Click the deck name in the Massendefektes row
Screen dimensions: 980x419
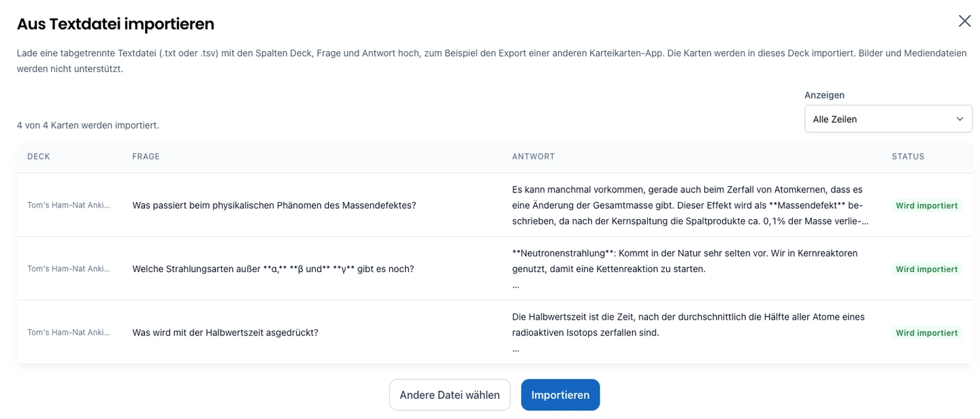tap(69, 205)
